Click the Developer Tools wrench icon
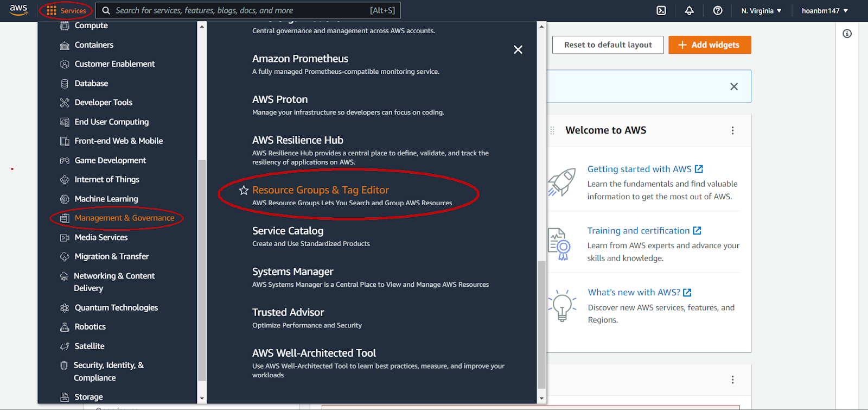Viewport: 868px width, 410px height. click(65, 103)
